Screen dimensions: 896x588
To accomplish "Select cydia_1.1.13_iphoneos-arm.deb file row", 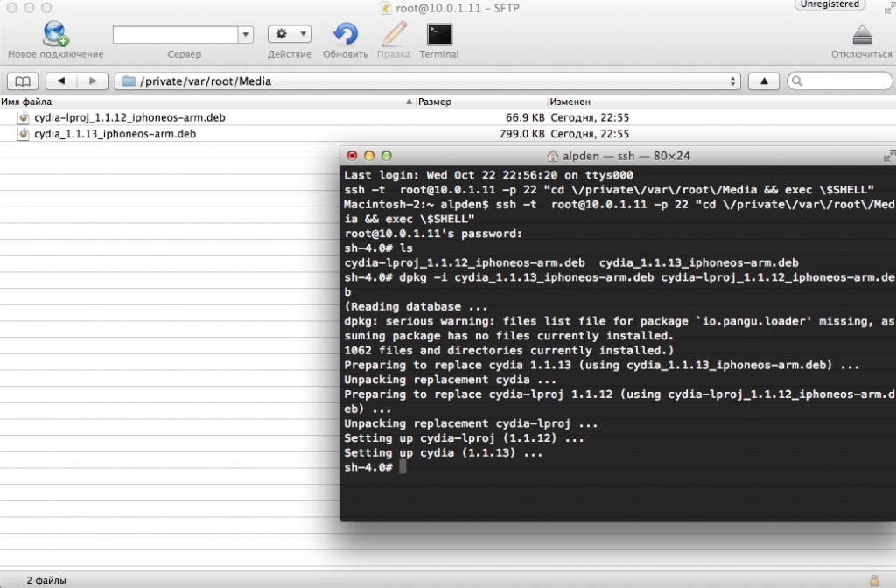I will [448, 134].
